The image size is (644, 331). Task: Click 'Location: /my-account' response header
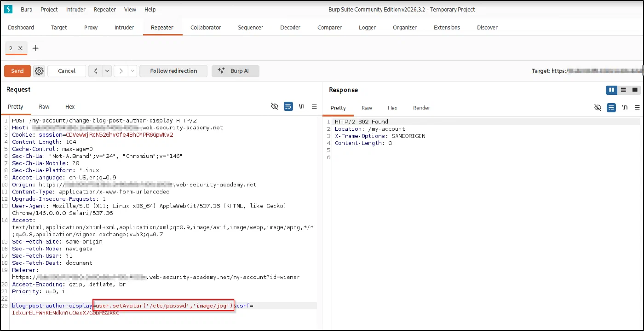(370, 129)
